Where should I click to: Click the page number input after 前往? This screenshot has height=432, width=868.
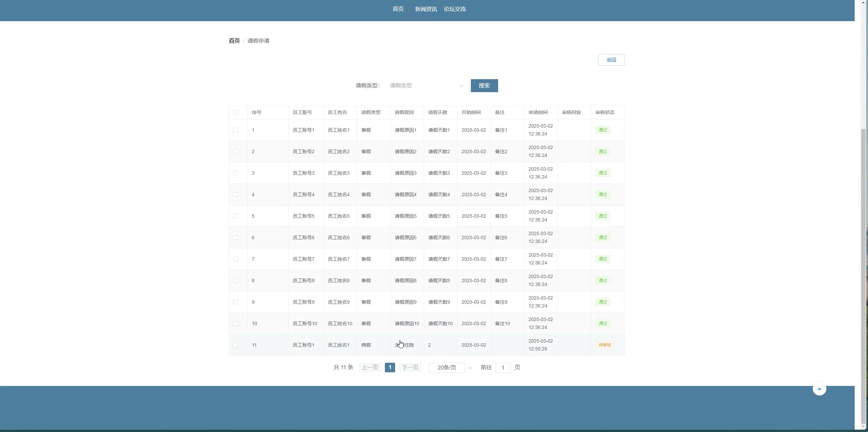(x=503, y=368)
